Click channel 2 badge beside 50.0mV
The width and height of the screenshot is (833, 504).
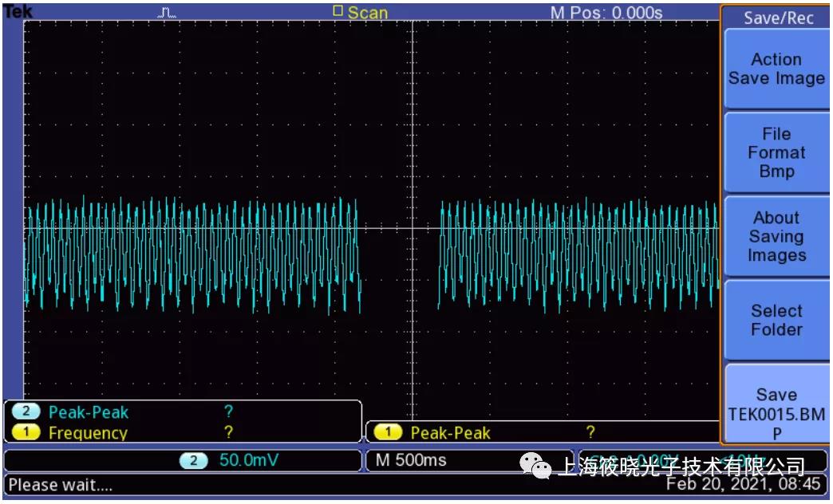[x=193, y=460]
